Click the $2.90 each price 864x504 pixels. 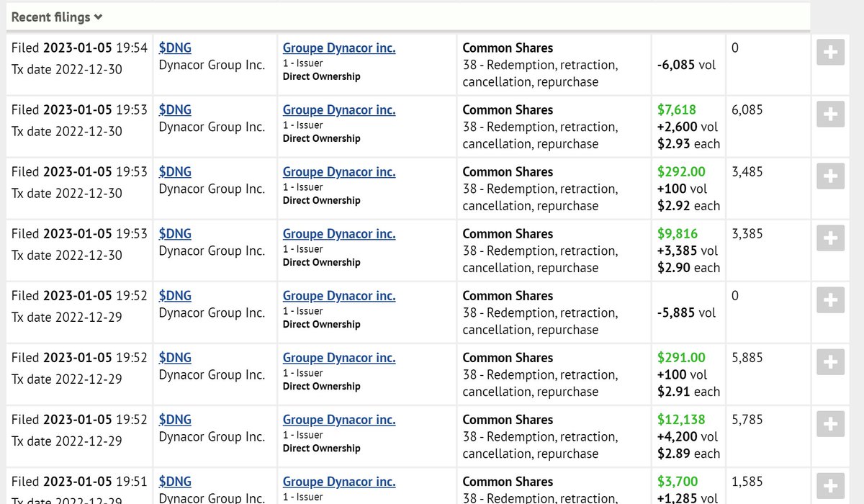pyautogui.click(x=688, y=268)
